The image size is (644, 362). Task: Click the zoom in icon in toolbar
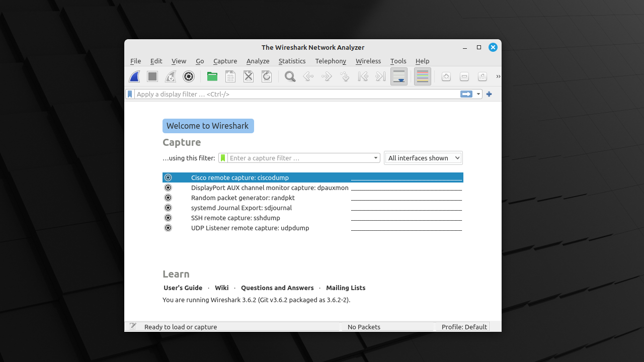click(446, 76)
